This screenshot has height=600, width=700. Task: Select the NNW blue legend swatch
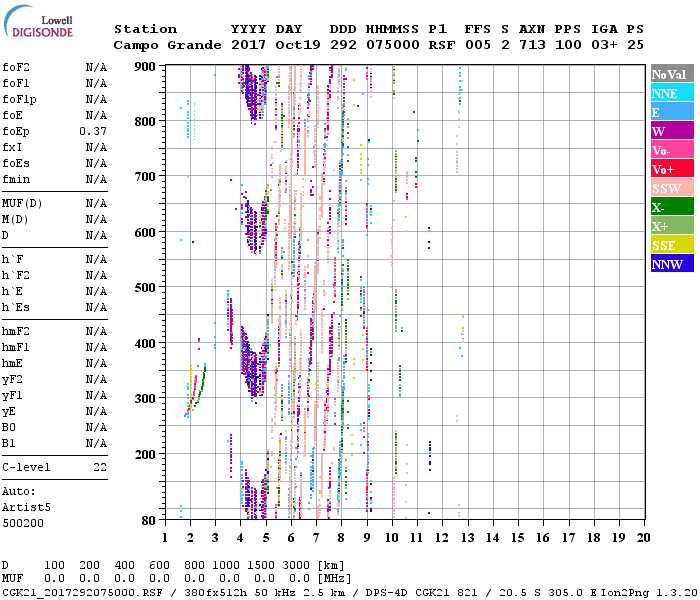point(672,264)
